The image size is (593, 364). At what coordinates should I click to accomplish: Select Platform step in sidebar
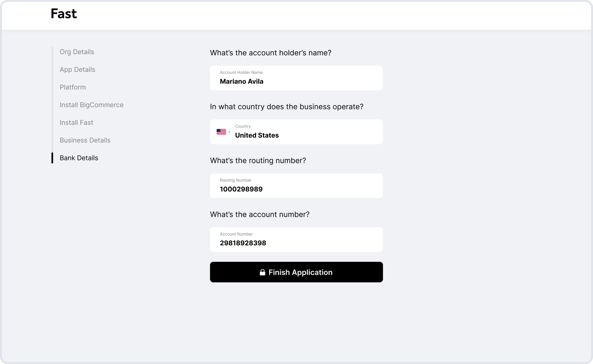click(x=73, y=87)
